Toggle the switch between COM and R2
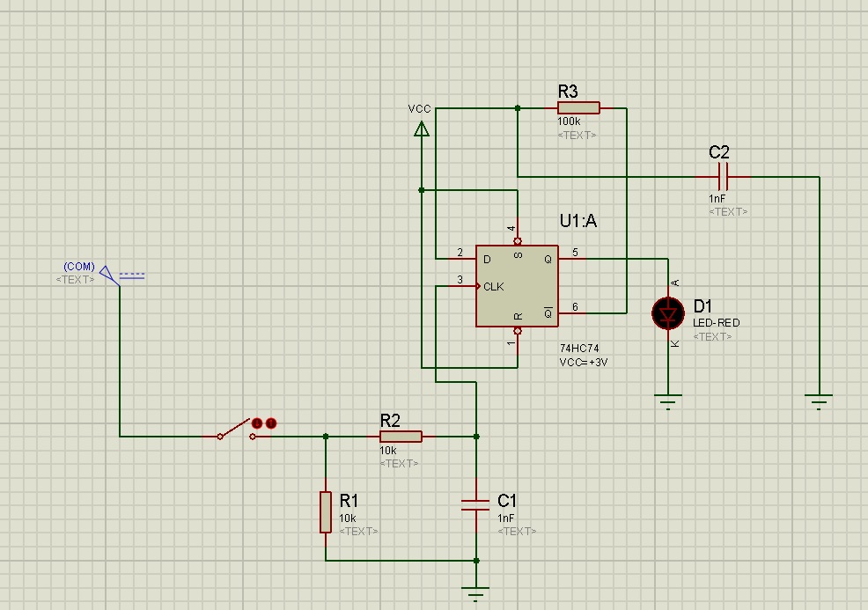This screenshot has width=868, height=610. (237, 430)
